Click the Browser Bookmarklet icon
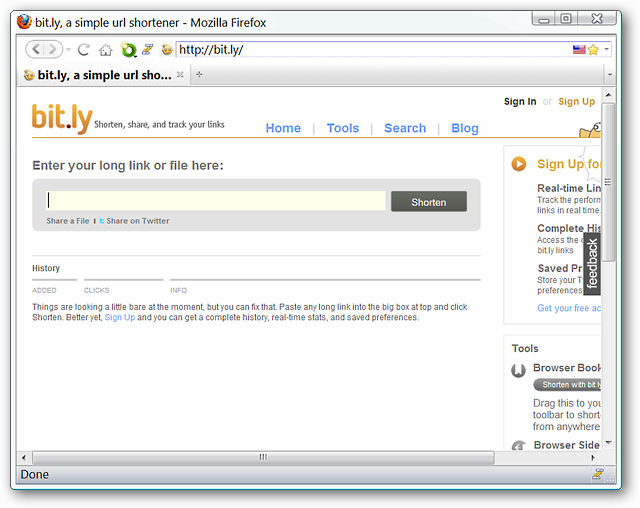This screenshot has width=640, height=508. click(518, 370)
